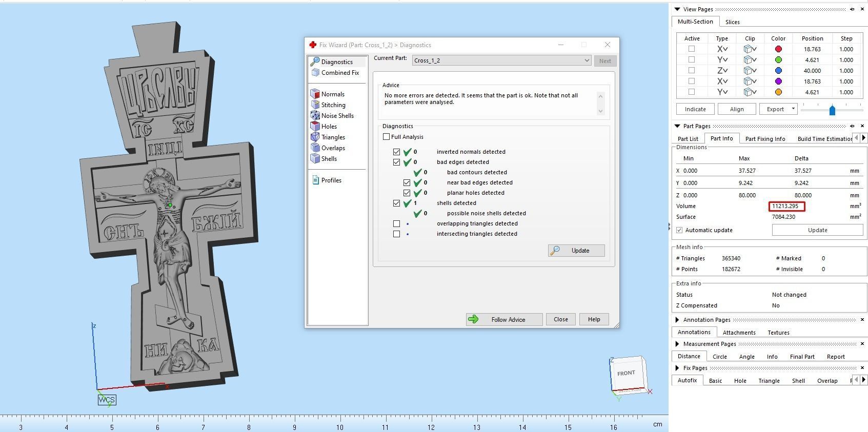The width and height of the screenshot is (868, 432).
Task: Pin the Part Pages panel
Action: 852,126
